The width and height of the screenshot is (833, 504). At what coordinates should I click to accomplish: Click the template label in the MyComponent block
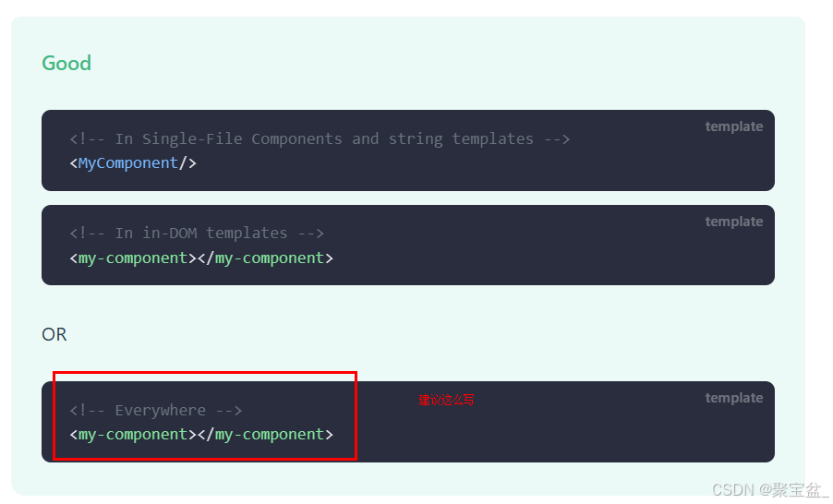734,126
